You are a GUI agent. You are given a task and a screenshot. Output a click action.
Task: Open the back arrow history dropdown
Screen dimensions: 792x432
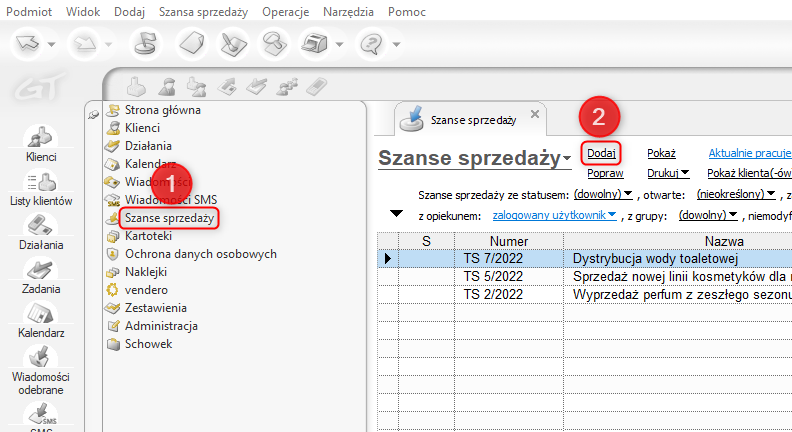click(x=51, y=44)
